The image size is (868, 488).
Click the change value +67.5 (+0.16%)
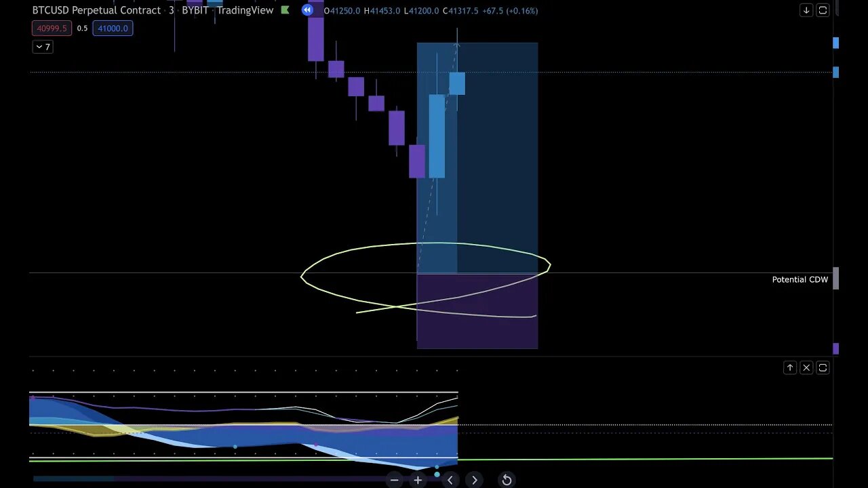(510, 11)
